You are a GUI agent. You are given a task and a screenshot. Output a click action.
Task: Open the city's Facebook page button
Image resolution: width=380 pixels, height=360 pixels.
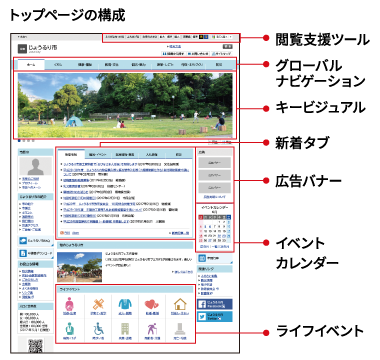215,304
